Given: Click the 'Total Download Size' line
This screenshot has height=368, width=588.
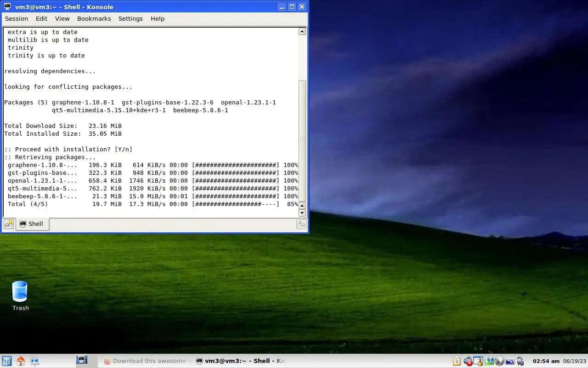Looking at the screenshot, I should 63,126.
